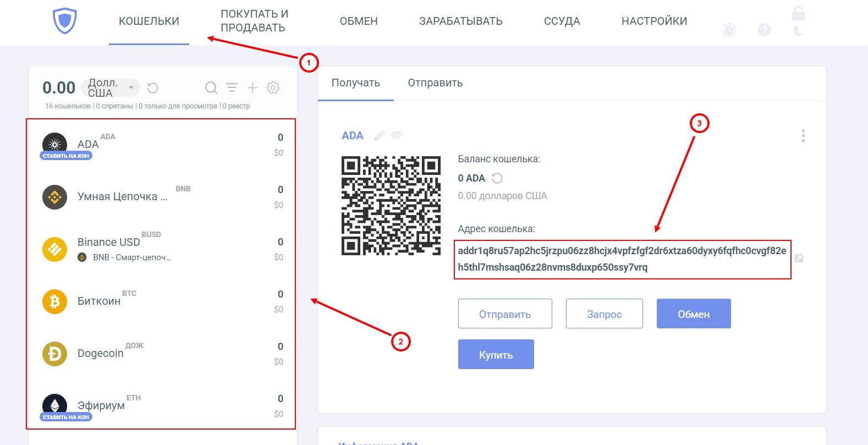Click the Ethereum coin icon
Image resolution: width=868 pixels, height=445 pixels.
coord(54,406)
